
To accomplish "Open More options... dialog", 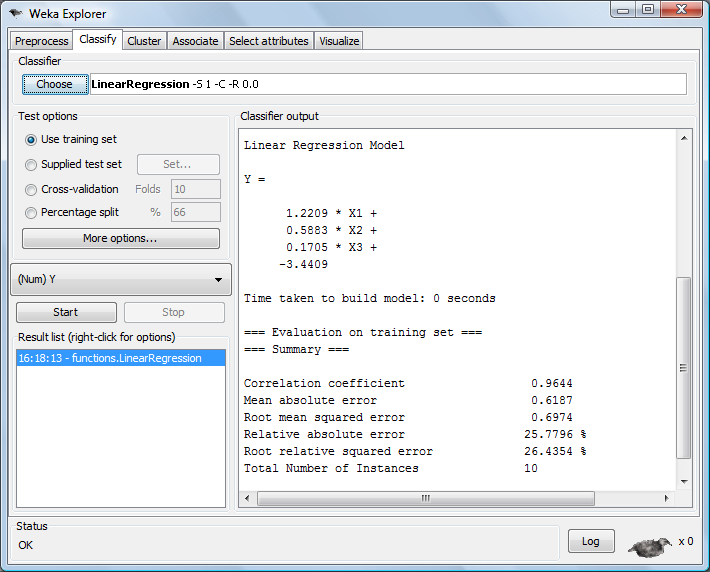I will (120, 238).
